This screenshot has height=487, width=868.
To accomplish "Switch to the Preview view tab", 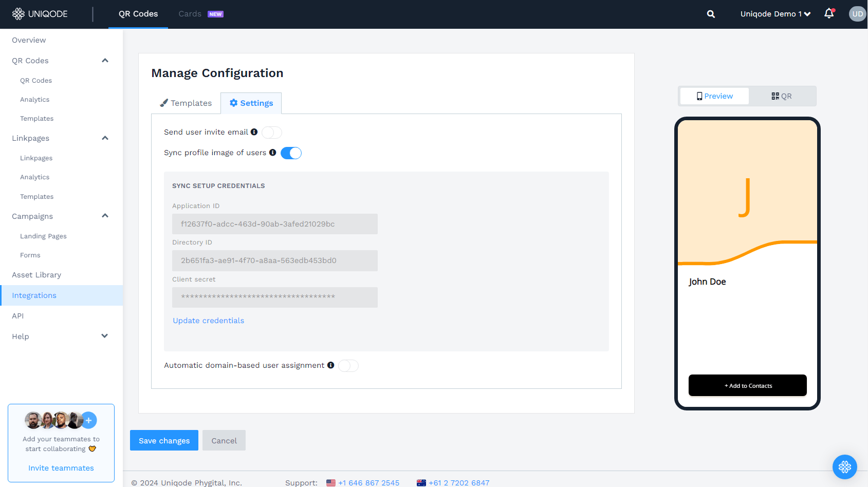I will tap(714, 96).
